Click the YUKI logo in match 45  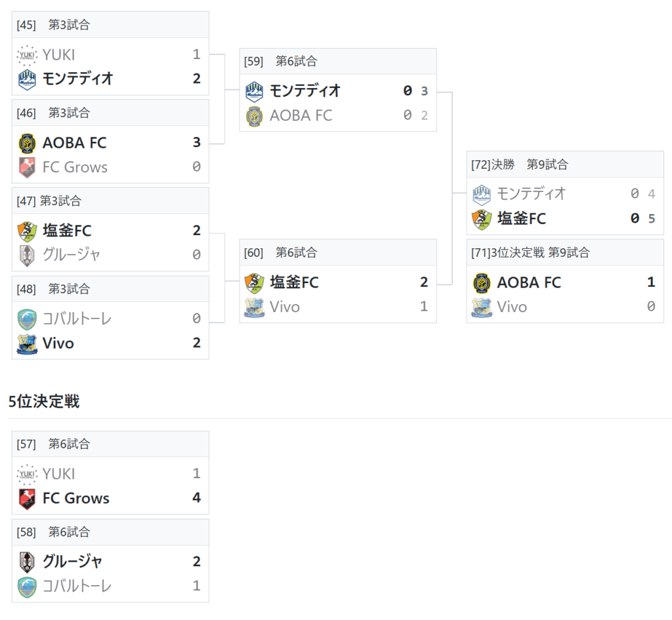[x=27, y=55]
